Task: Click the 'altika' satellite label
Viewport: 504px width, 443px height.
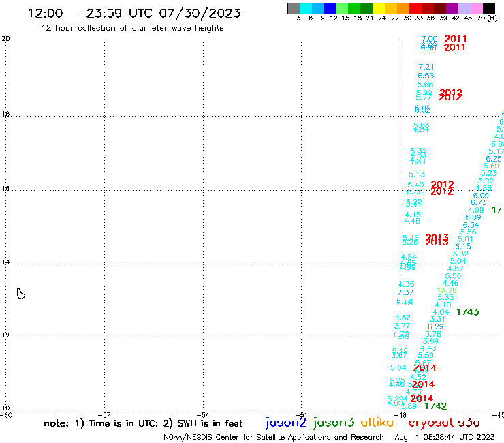Action: pyautogui.click(x=377, y=423)
